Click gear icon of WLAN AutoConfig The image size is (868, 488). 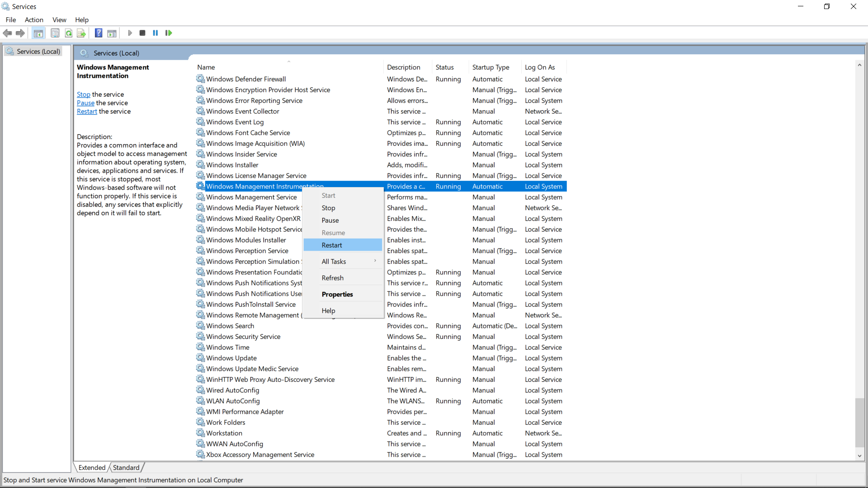(x=200, y=400)
